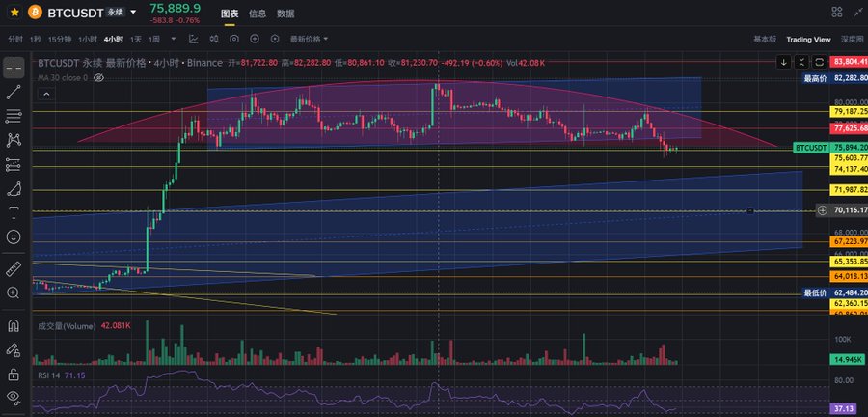The width and height of the screenshot is (868, 417).
Task: Select the 1周 interval
Action: click(x=154, y=40)
